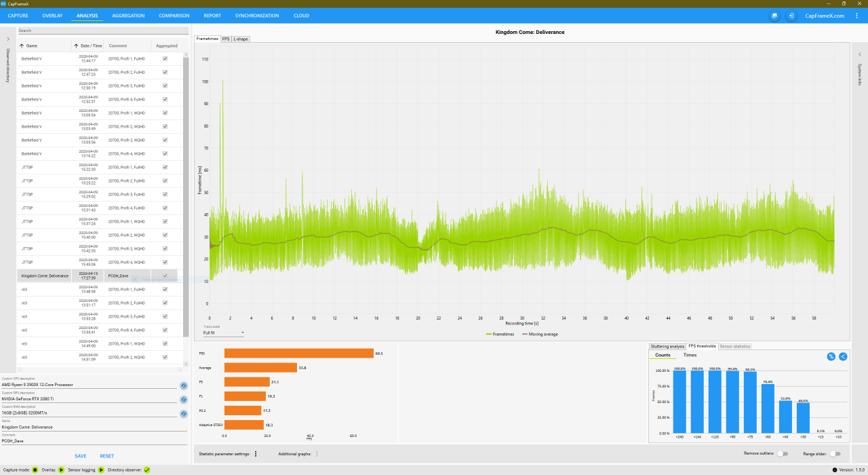The width and height of the screenshot is (868, 475).
Task: Toggle Aggregated checkbox for Battlefield V 12:47:23
Action: pos(165,73)
